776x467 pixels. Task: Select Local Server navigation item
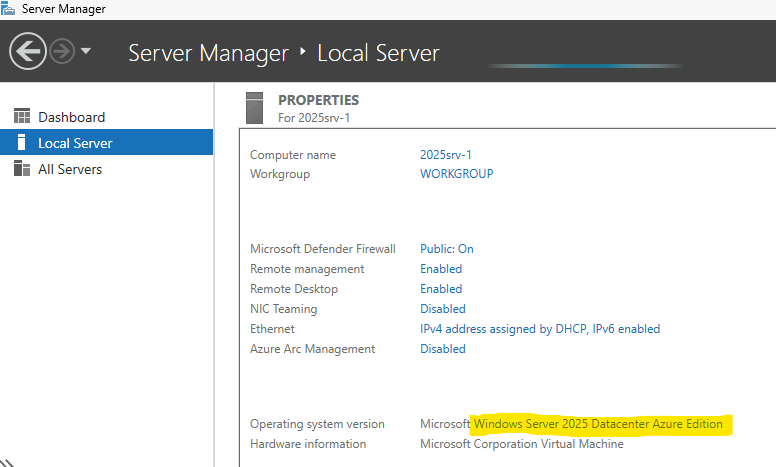coord(106,142)
